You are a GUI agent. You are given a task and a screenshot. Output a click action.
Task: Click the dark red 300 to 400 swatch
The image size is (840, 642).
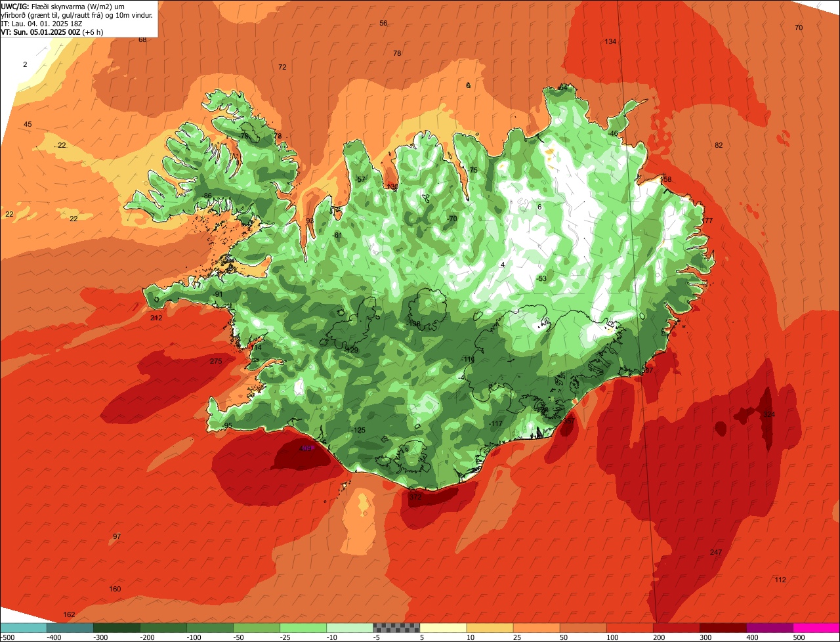coord(723,628)
